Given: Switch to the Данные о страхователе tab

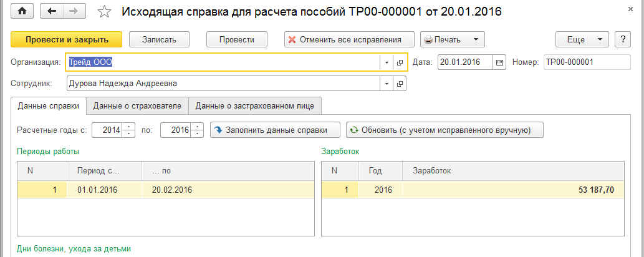Looking at the screenshot, I should pyautogui.click(x=137, y=106).
